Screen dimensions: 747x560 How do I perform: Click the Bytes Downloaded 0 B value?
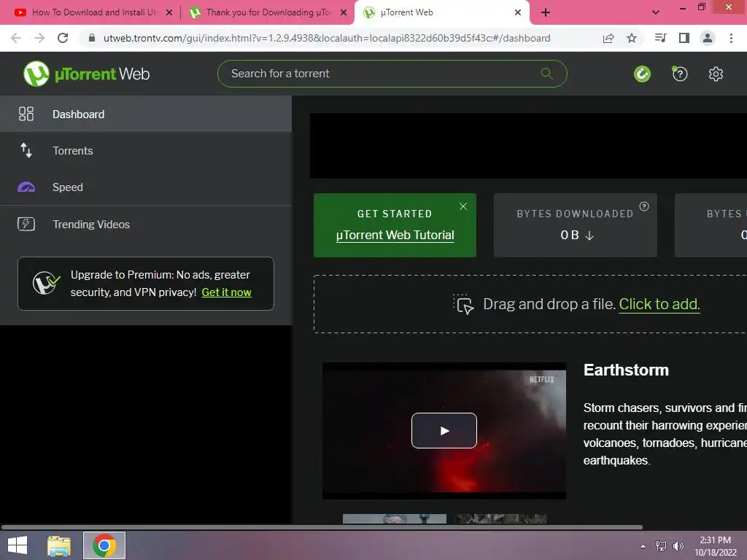click(x=570, y=236)
